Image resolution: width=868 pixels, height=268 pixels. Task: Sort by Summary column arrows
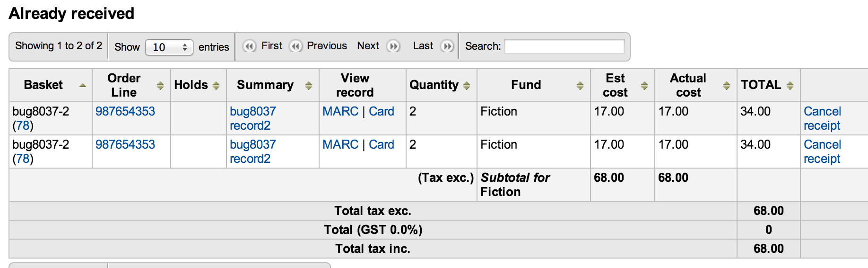point(309,86)
